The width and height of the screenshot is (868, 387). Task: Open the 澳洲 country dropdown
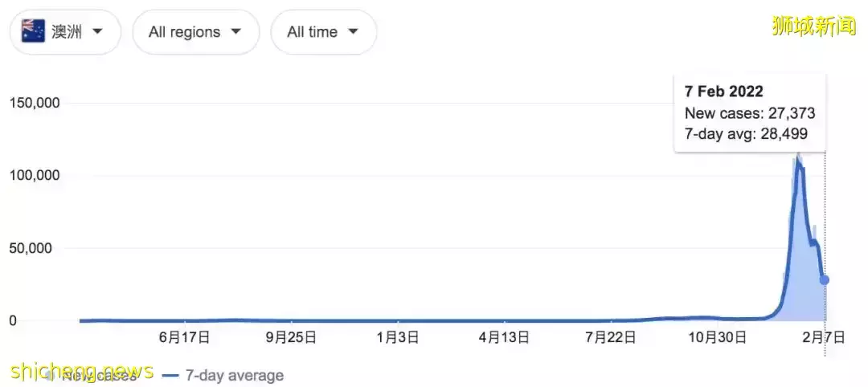[x=65, y=32]
